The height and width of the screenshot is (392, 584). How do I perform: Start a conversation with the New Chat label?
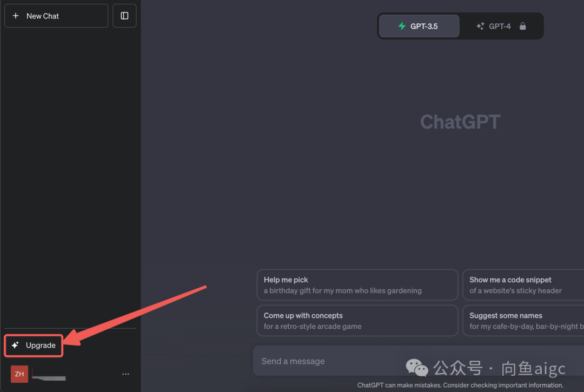coord(43,16)
